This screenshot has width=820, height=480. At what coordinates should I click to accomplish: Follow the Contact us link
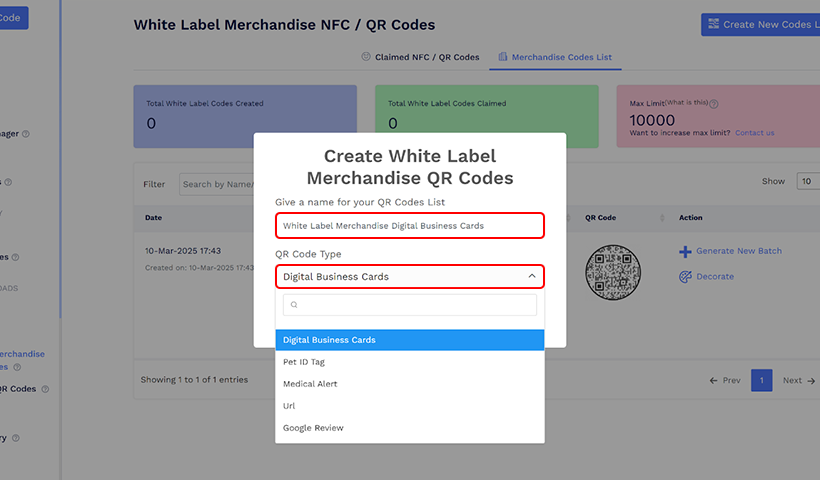click(754, 133)
